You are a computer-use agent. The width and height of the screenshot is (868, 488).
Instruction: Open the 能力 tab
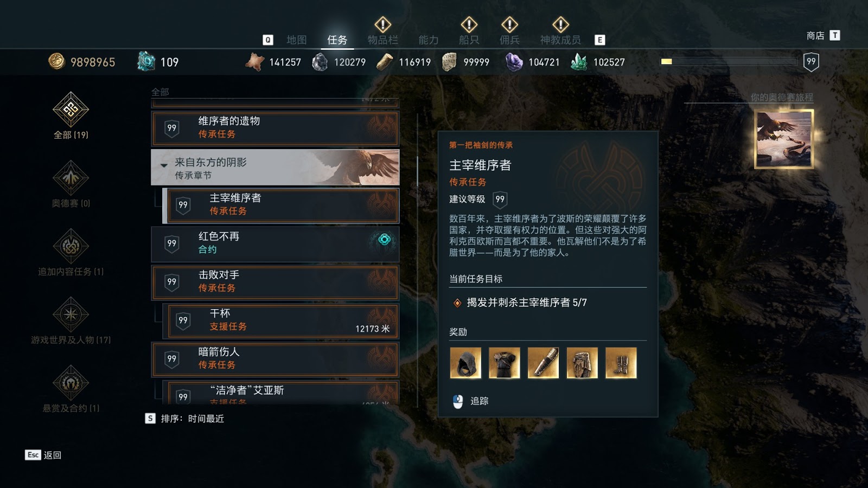pyautogui.click(x=429, y=40)
